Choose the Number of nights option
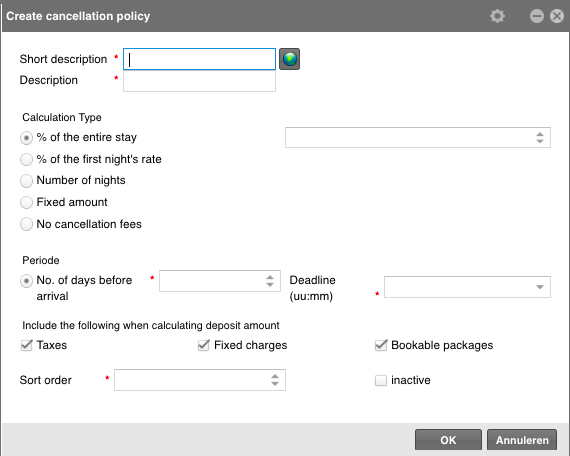This screenshot has height=456, width=570. click(x=26, y=181)
